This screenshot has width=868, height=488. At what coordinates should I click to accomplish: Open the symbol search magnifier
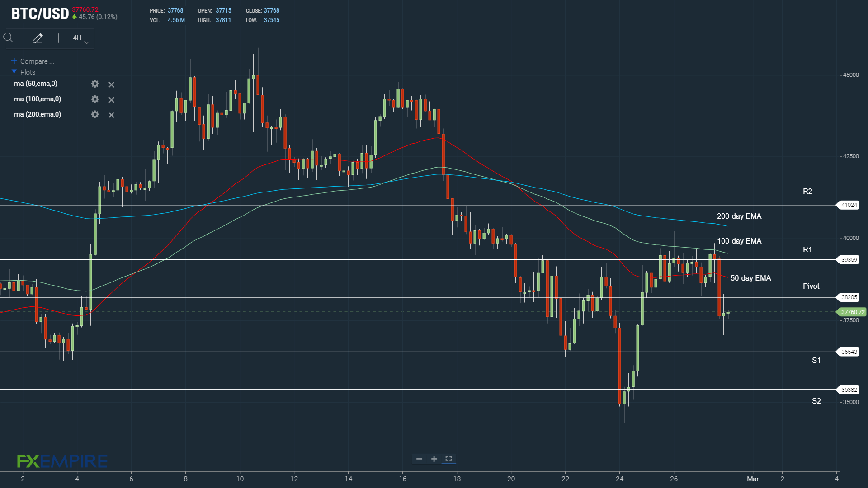pyautogui.click(x=8, y=38)
